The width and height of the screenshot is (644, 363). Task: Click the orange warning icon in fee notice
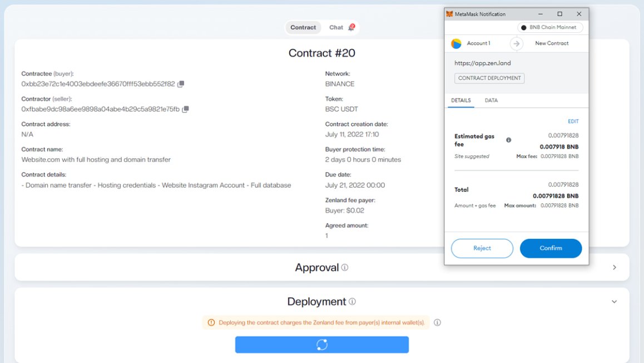(211, 322)
